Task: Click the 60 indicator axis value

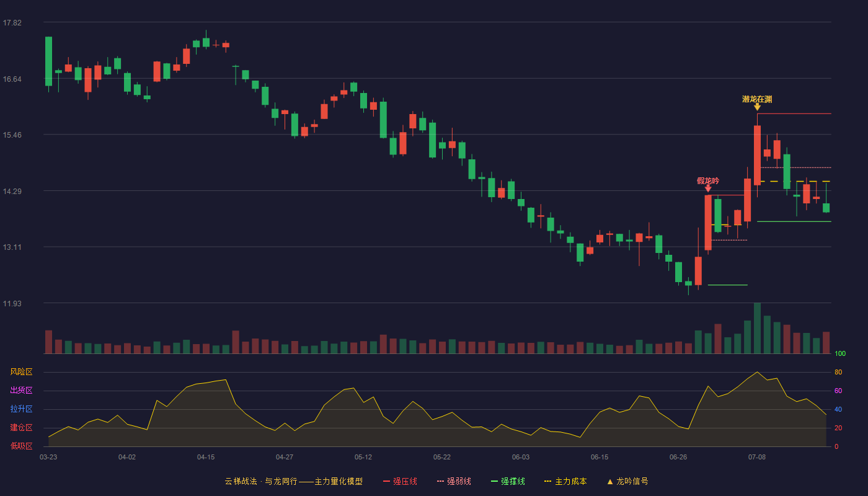Action: coord(838,391)
